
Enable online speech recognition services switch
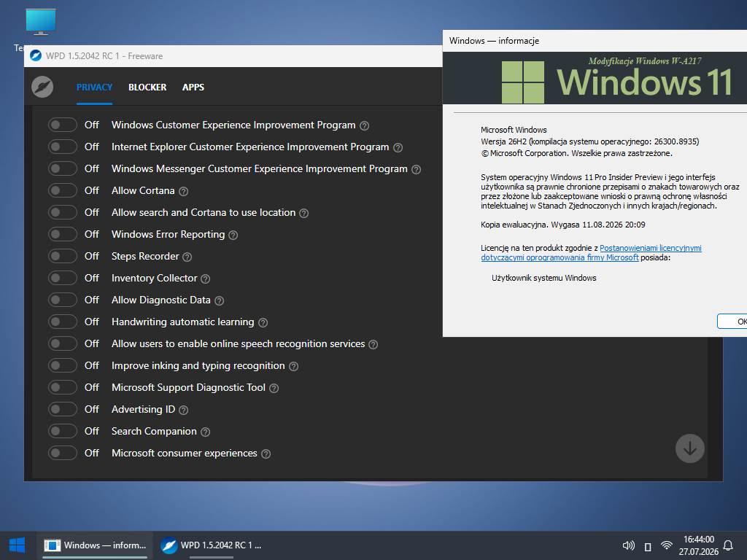[x=63, y=344]
